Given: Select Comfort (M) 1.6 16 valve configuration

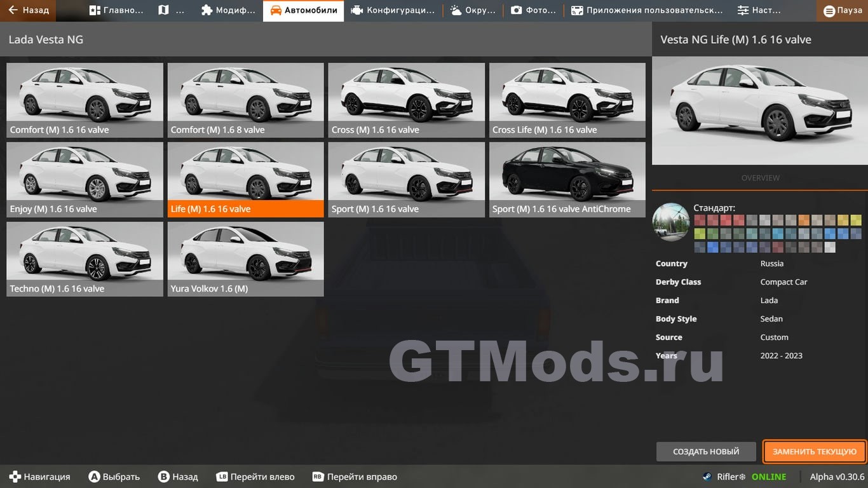Looking at the screenshot, I should point(85,100).
